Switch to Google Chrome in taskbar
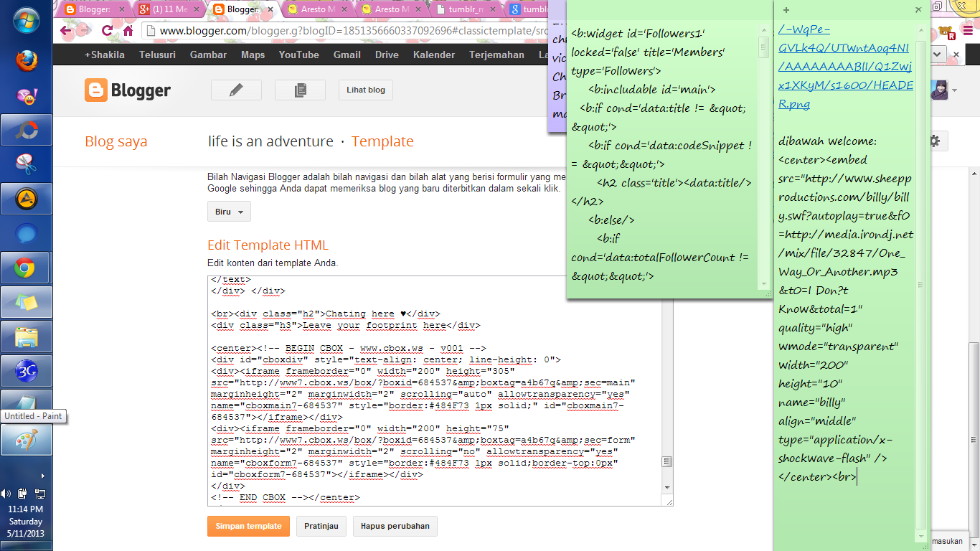Viewport: 980px width, 551px height. (27, 268)
